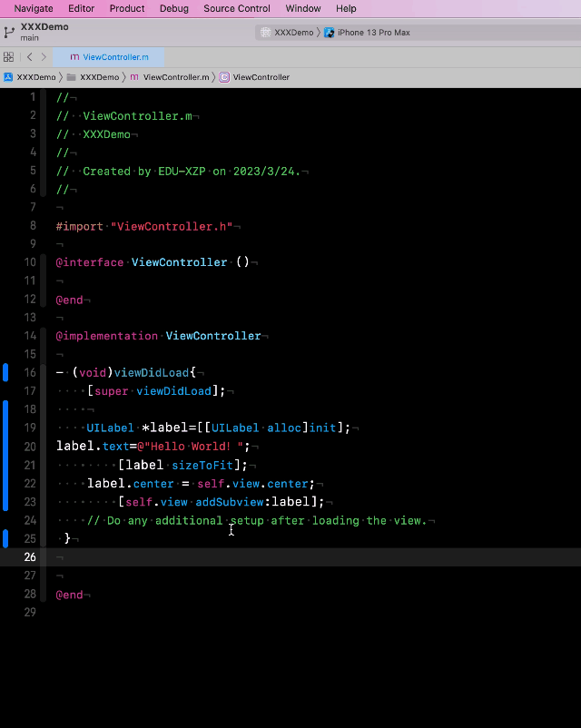The width and height of the screenshot is (581, 728).
Task: Click the XXXDemo folder breadcrumb
Action: click(x=99, y=77)
